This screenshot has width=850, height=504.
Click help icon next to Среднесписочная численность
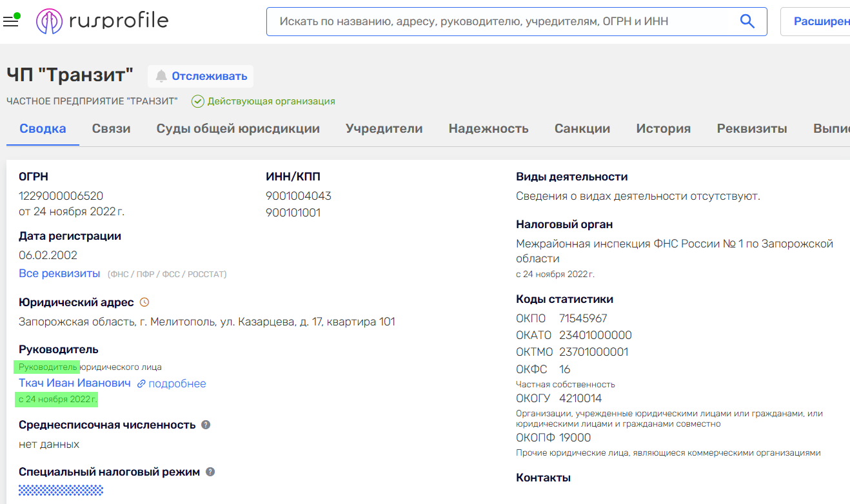click(206, 425)
